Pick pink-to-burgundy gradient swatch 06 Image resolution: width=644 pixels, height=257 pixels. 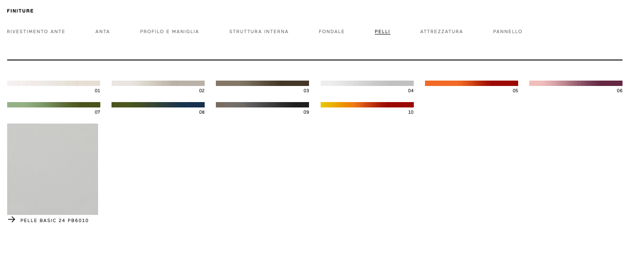coord(576,83)
